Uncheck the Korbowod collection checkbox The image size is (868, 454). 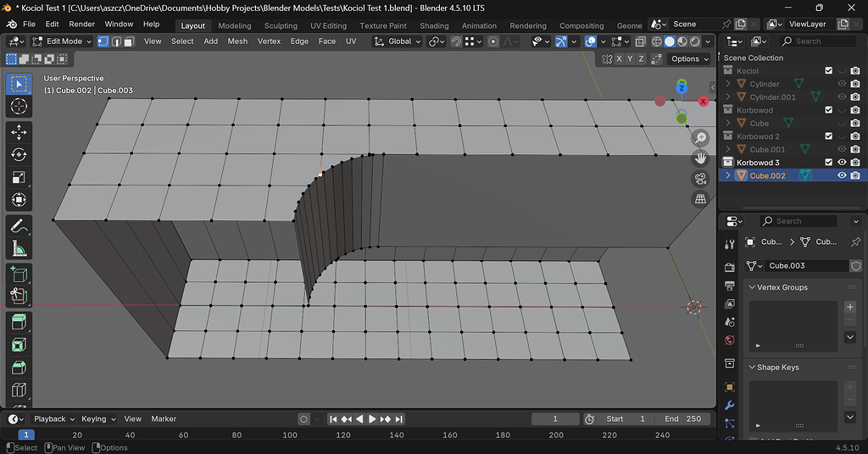(829, 110)
